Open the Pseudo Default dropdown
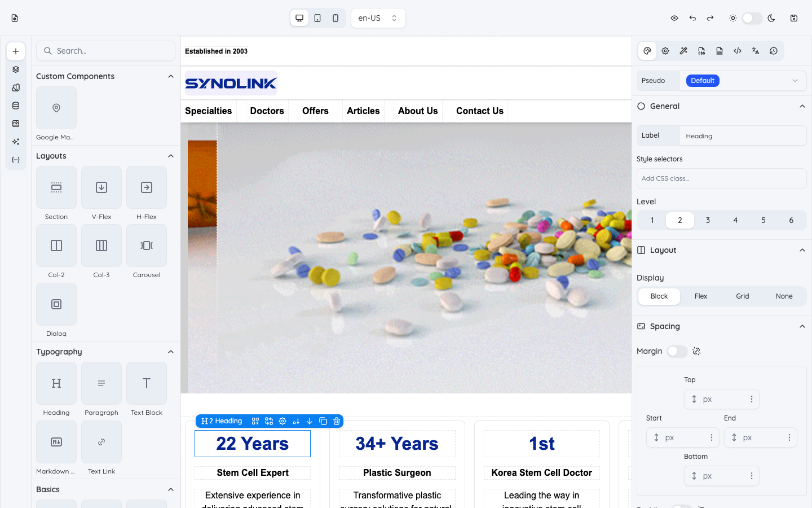Viewport: 812px width, 508px height. (743, 81)
